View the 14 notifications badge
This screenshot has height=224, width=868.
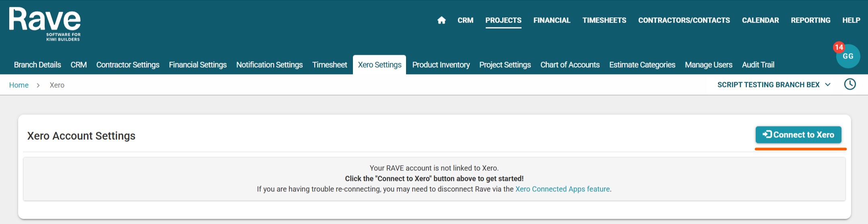(839, 47)
